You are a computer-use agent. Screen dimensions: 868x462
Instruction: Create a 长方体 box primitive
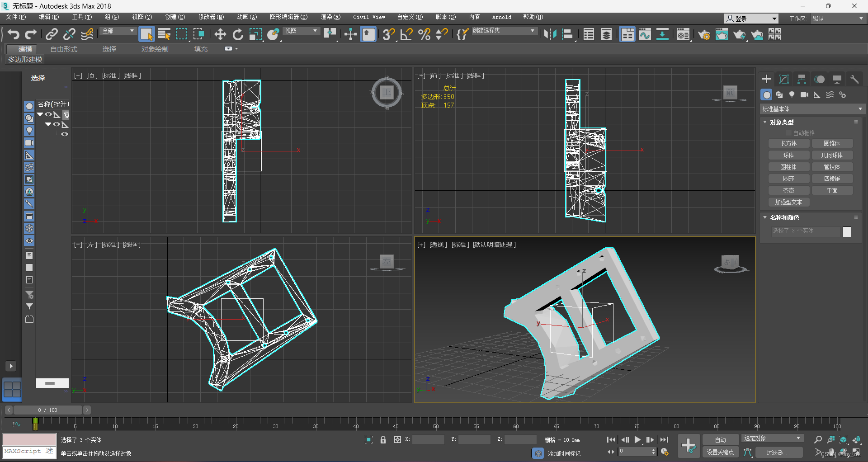point(788,144)
